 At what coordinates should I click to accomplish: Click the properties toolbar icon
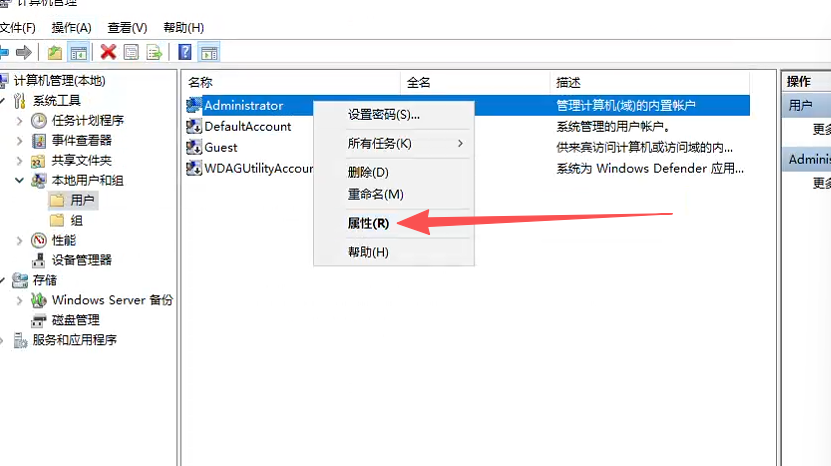[x=131, y=52]
